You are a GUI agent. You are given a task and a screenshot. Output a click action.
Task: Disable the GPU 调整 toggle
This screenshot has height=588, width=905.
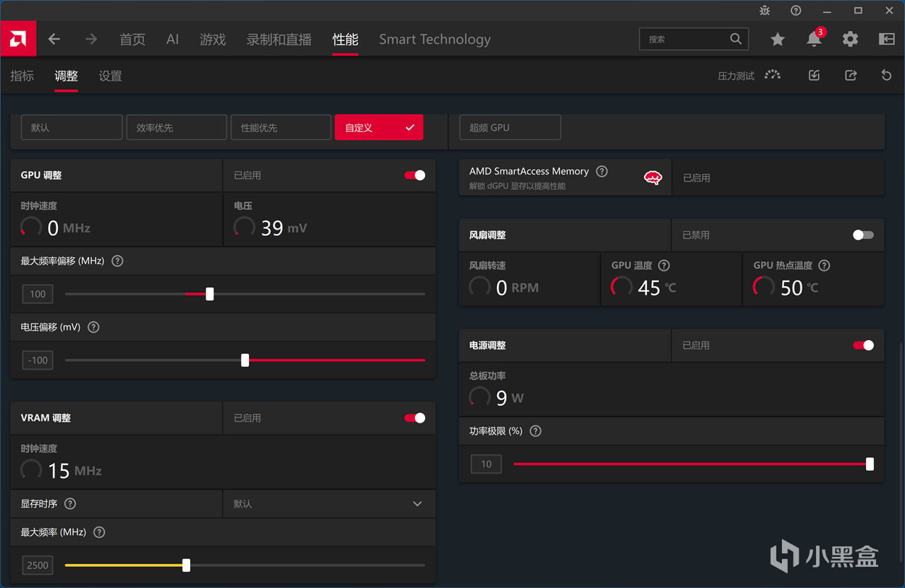415,175
